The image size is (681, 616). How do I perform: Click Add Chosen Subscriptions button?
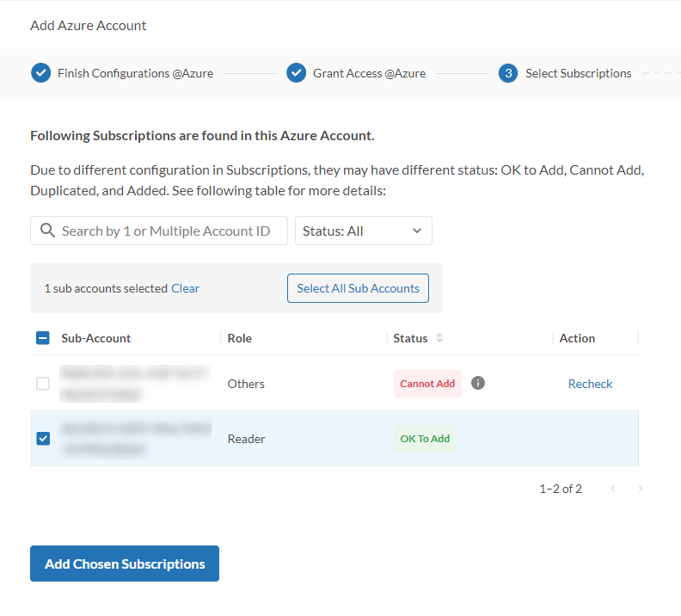coord(125,564)
